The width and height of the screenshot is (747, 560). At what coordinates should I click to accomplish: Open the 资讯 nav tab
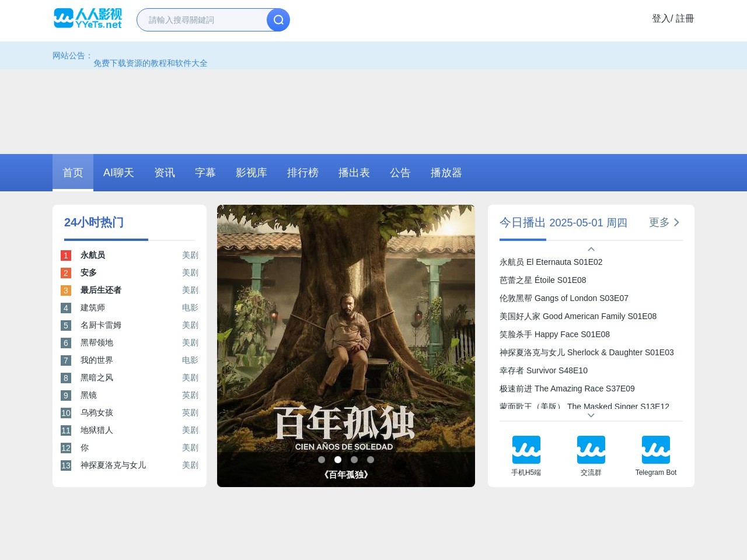coord(165,173)
